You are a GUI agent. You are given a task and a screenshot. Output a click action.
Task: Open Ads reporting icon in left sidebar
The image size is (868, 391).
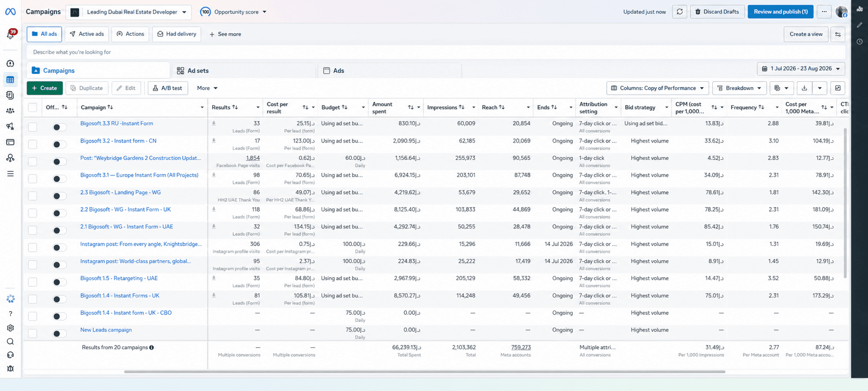click(x=10, y=95)
